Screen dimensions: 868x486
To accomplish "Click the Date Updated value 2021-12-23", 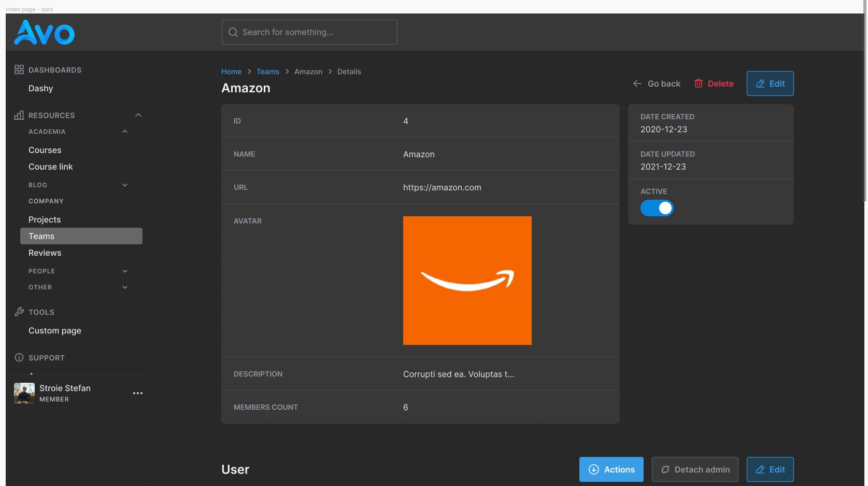I will (663, 166).
